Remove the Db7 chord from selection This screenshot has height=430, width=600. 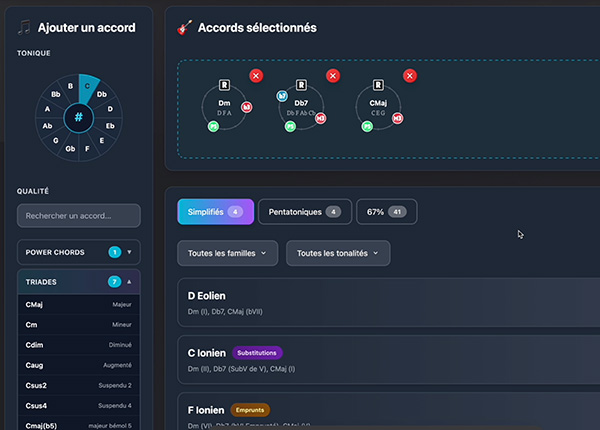(x=333, y=76)
